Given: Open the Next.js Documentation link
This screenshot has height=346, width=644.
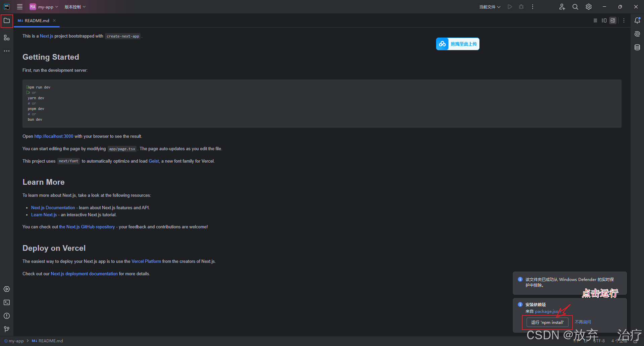Looking at the screenshot, I should point(53,208).
